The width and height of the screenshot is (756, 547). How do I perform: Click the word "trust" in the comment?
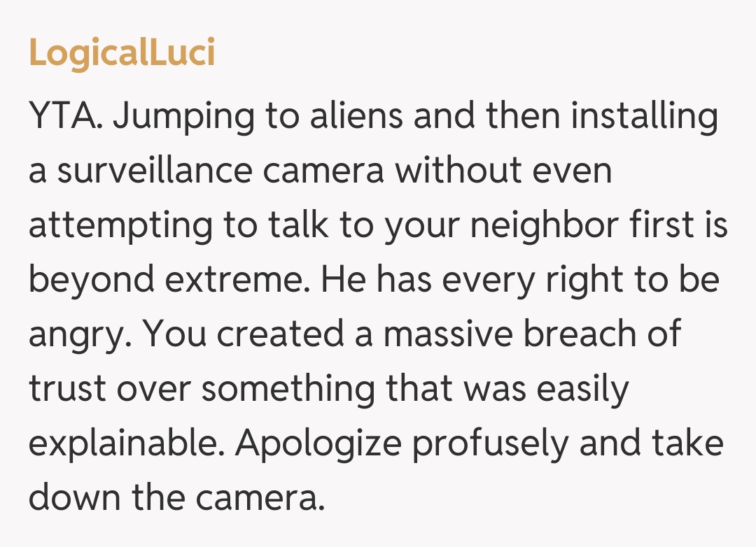[67, 389]
